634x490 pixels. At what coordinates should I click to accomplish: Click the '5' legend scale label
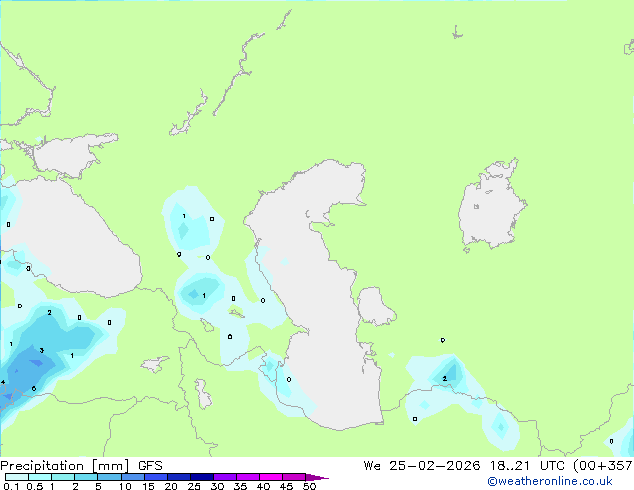pyautogui.click(x=98, y=486)
